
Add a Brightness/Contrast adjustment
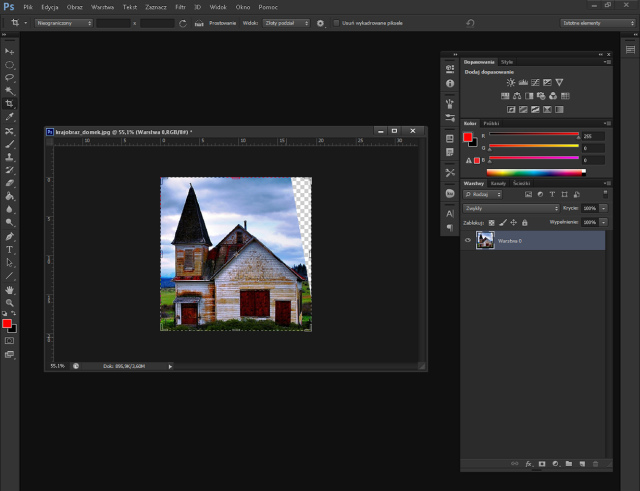point(511,82)
